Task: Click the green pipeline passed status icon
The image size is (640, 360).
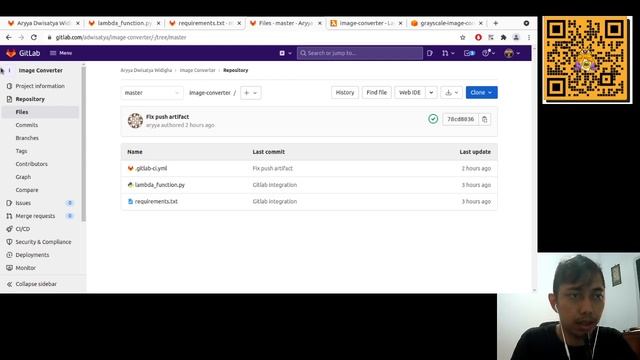Action: 433,119
